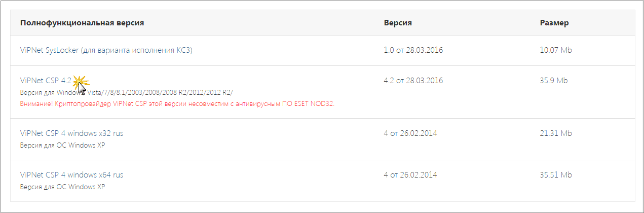The width and height of the screenshot is (644, 213).
Task: Click the red ESET NOD32 warning text
Action: (x=177, y=104)
